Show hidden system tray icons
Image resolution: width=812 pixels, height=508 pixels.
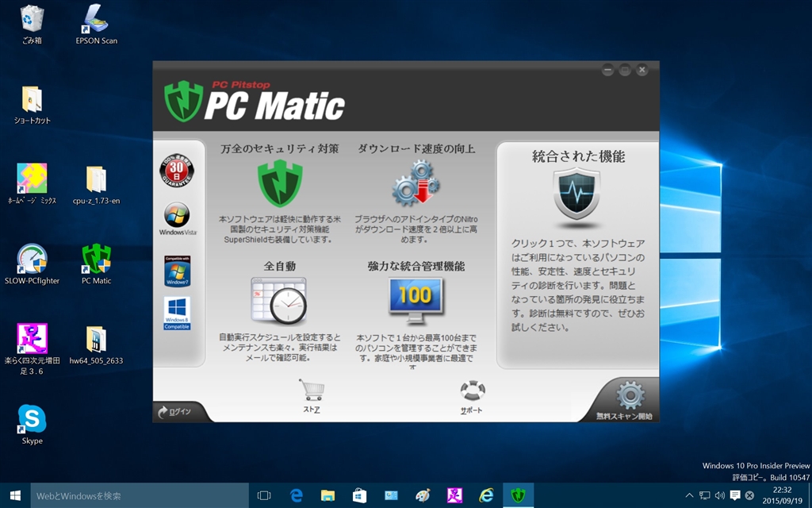click(689, 495)
